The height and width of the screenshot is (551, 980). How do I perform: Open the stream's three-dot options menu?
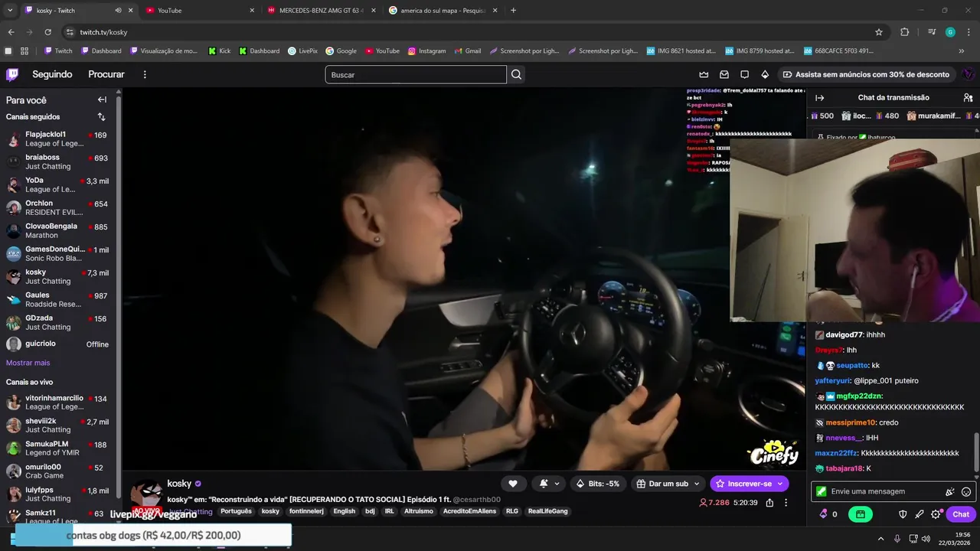coord(786,503)
